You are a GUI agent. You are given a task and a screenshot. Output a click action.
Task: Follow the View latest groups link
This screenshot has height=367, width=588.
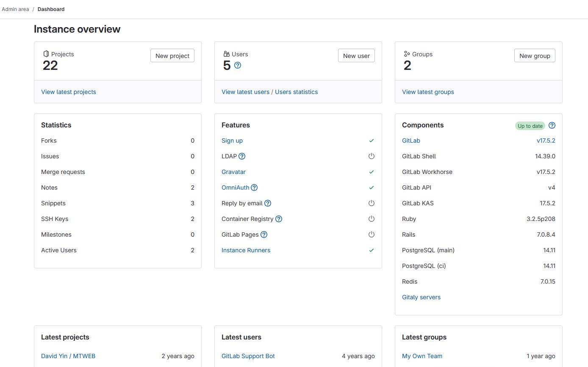428,92
